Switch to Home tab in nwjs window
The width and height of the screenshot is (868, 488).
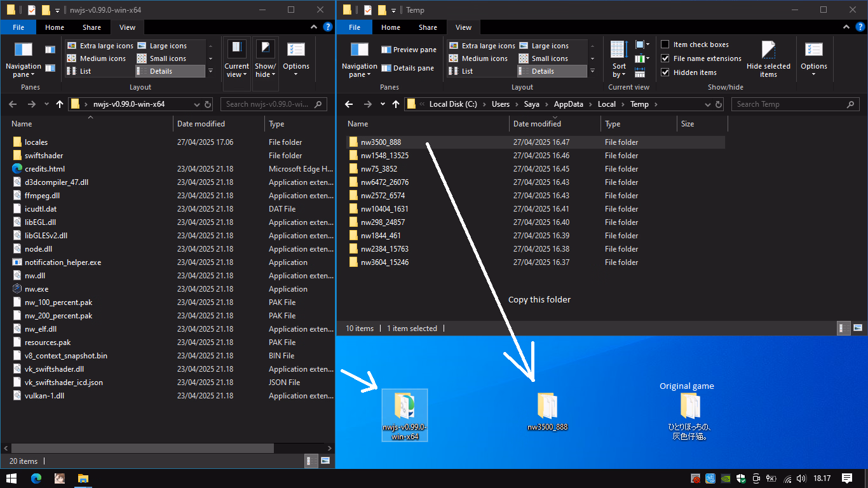(55, 27)
